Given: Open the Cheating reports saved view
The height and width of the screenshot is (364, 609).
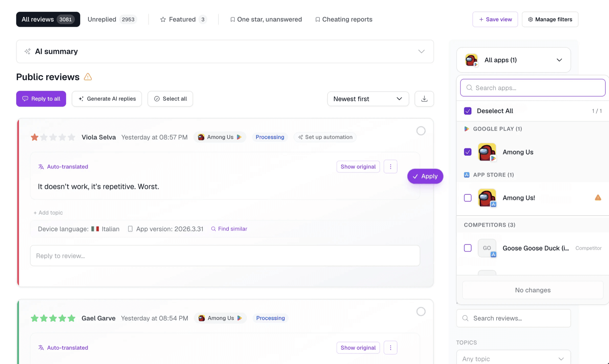Looking at the screenshot, I should 343,19.
